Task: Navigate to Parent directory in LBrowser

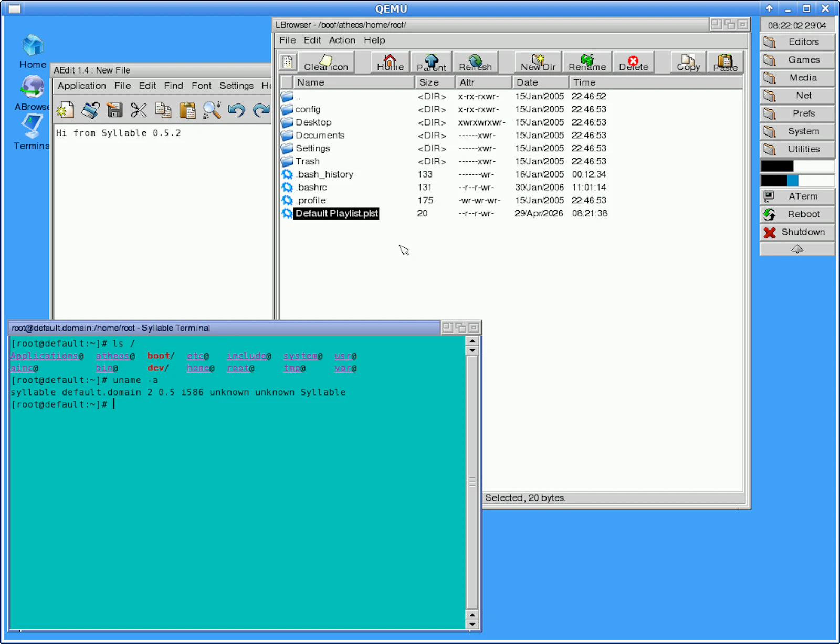Action: [431, 62]
